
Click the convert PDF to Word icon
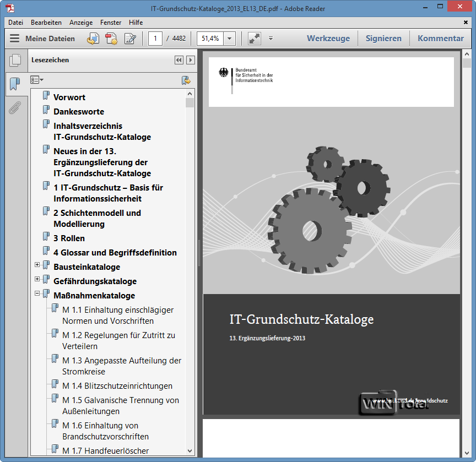pyautogui.click(x=93, y=39)
